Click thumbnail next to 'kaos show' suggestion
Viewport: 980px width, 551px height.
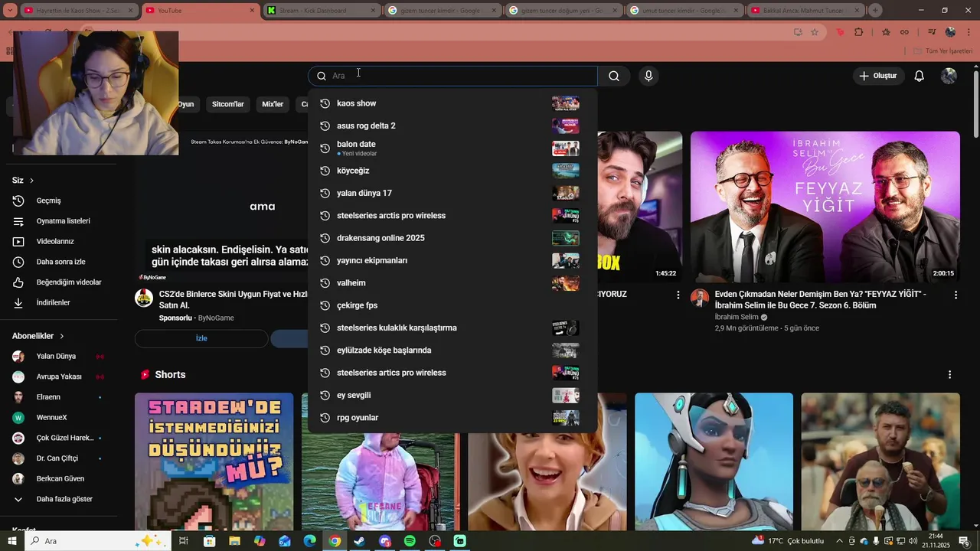pyautogui.click(x=566, y=103)
